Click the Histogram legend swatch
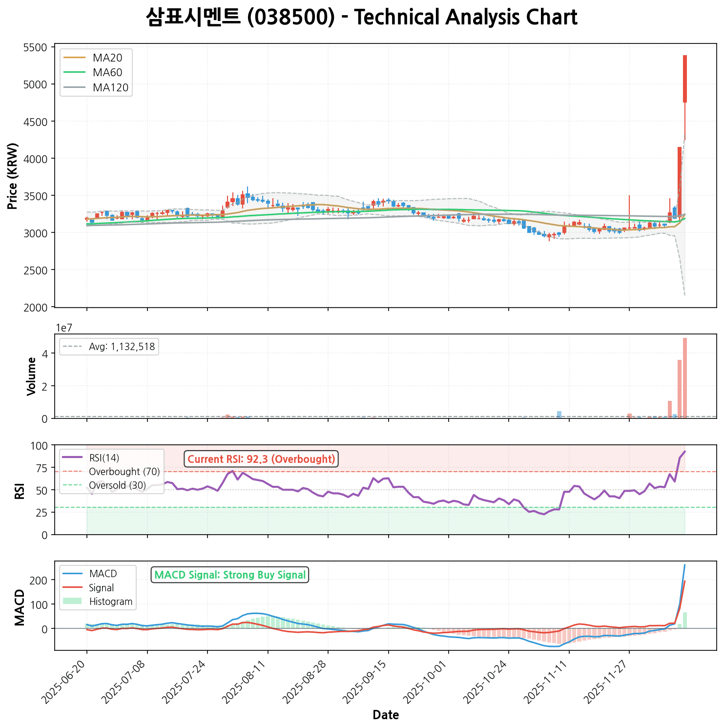This screenshot has height=728, width=724. tap(72, 602)
